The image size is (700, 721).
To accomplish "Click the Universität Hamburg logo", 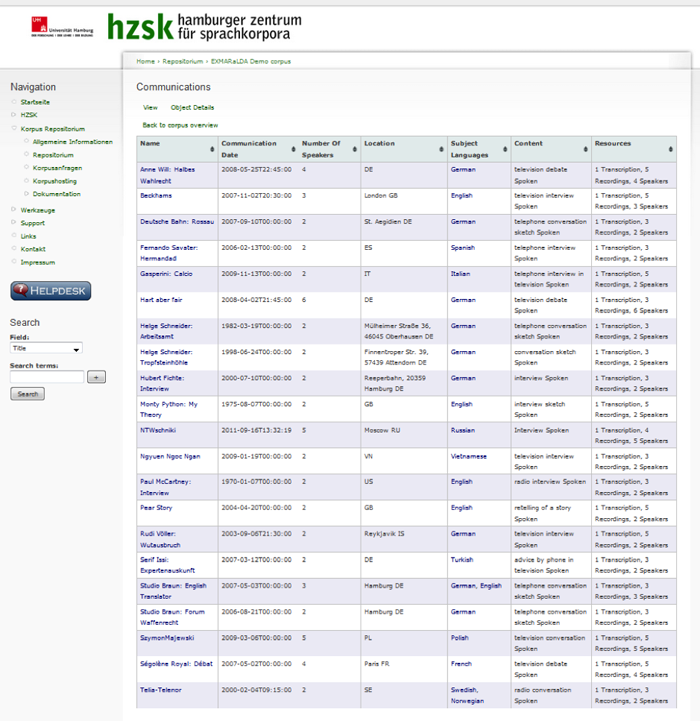I will pyautogui.click(x=62, y=27).
